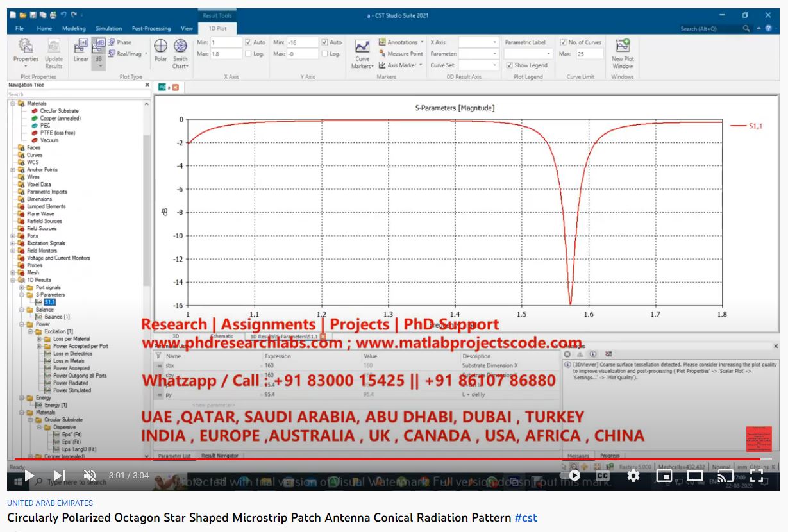788x532 pixels.
Task: Toggle X Axis Auto checkbox
Action: click(248, 42)
